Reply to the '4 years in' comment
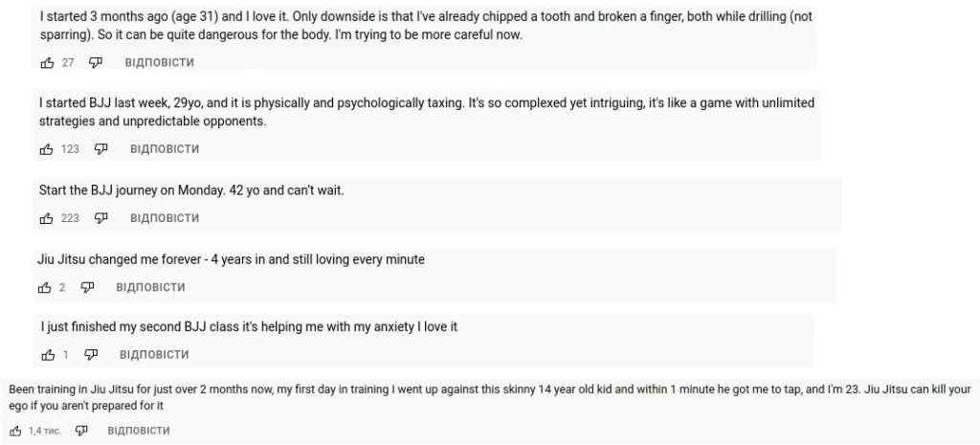980x445 pixels. coord(150,287)
